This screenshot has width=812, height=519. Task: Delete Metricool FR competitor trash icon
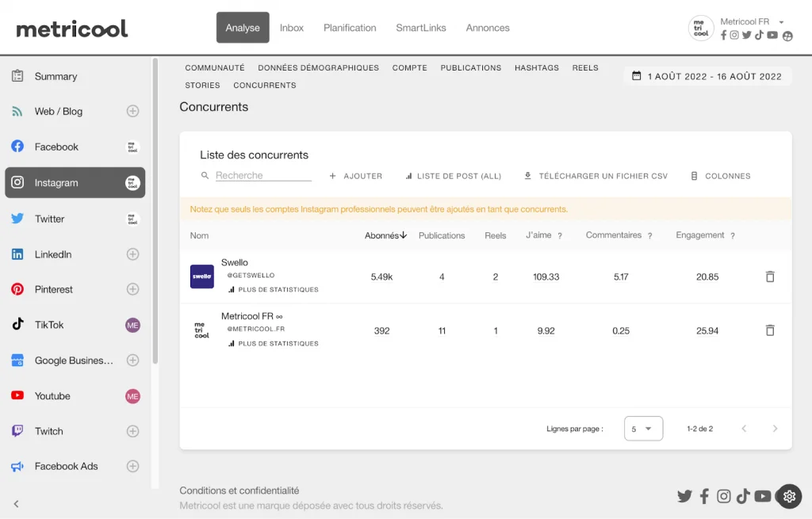(x=770, y=330)
